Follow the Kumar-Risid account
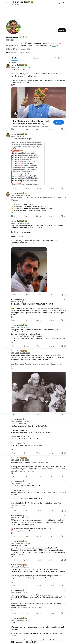 pos(62,30)
